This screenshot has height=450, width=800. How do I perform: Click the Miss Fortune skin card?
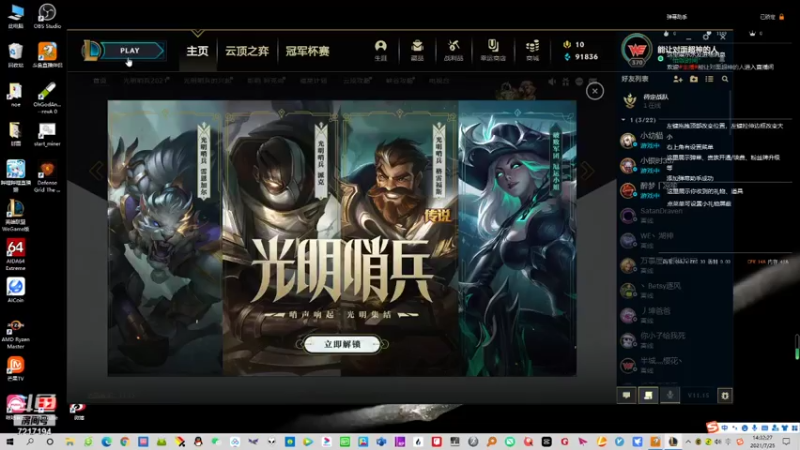(517, 238)
